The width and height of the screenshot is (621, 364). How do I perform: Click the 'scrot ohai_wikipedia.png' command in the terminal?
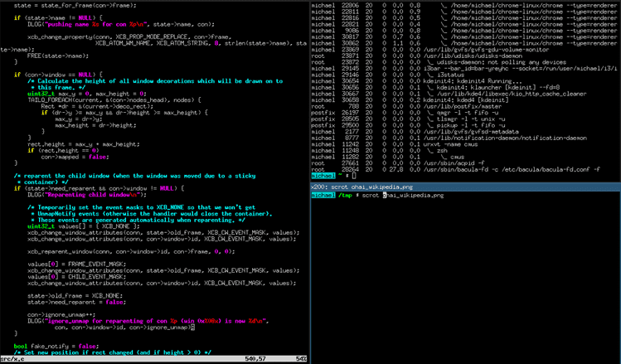[x=403, y=196]
